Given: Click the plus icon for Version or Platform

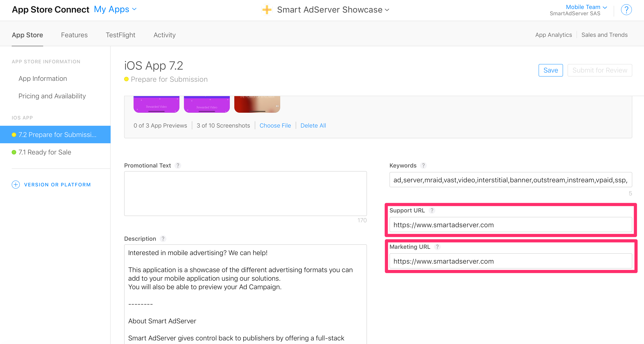Looking at the screenshot, I should (16, 185).
